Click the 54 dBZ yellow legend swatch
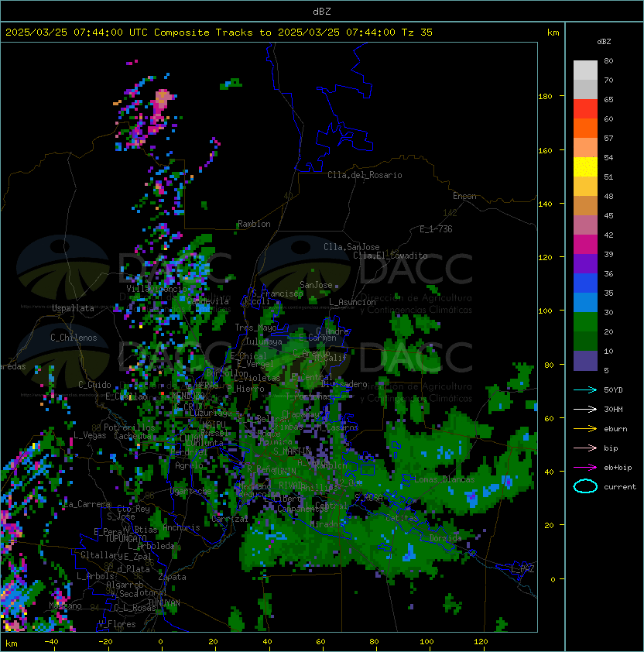The image size is (644, 652). click(585, 166)
